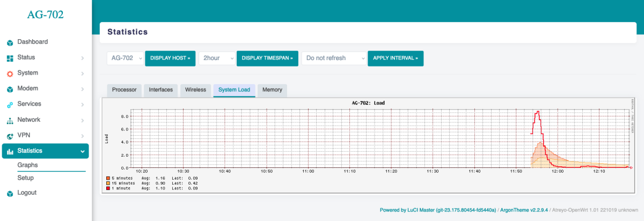This screenshot has height=221, width=644.
Task: Switch to the Interfaces tab
Action: coord(161,90)
